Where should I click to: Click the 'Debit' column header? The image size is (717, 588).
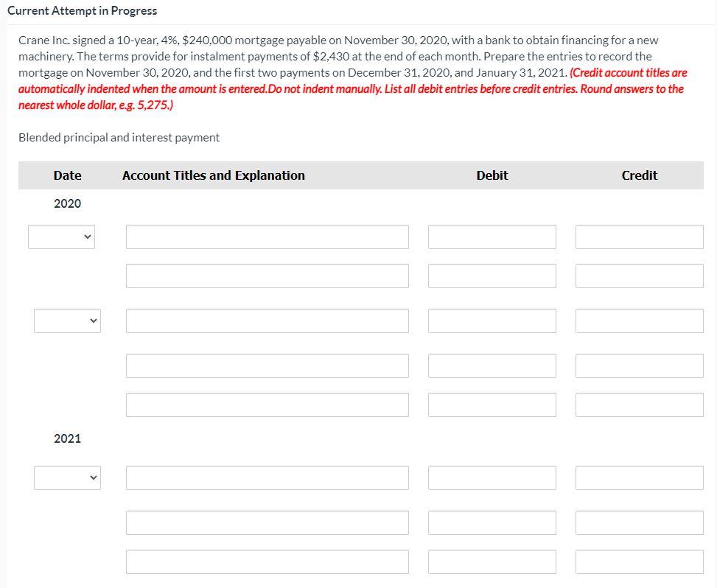[x=492, y=175]
